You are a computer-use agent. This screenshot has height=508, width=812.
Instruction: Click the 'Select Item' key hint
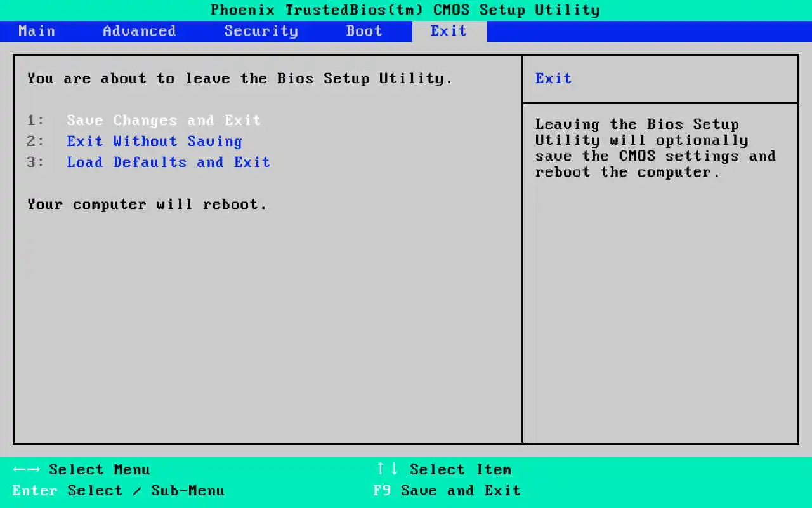point(443,469)
